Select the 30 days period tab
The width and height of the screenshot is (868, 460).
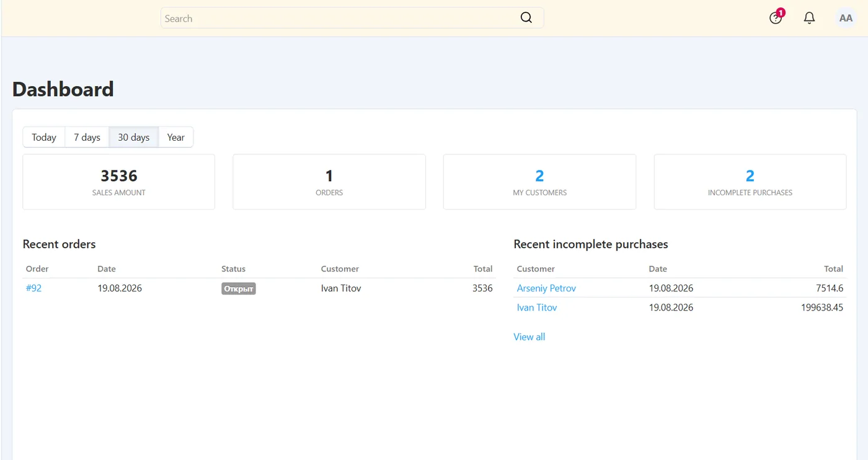(x=134, y=137)
